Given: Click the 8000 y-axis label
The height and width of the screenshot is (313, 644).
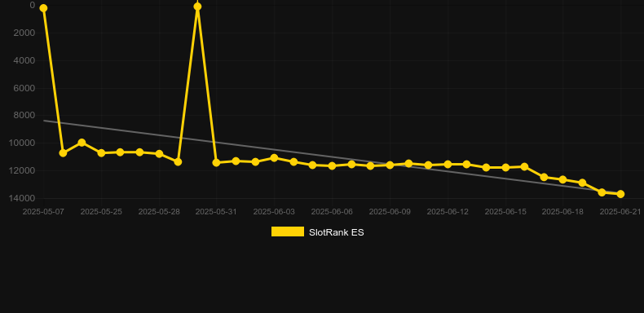Looking at the screenshot, I should [24, 116].
